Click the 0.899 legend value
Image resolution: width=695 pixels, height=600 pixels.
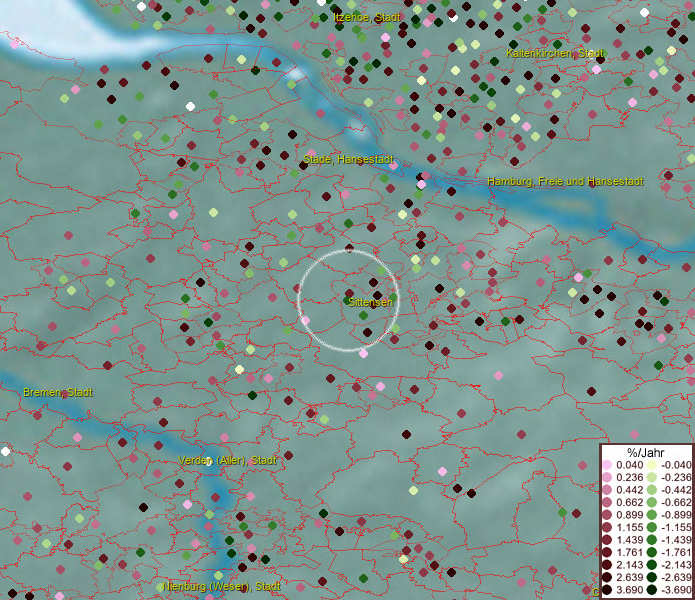point(629,515)
